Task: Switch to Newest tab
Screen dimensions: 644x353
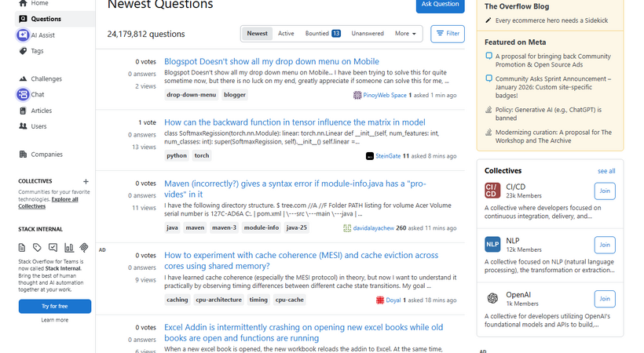Action: tap(257, 34)
